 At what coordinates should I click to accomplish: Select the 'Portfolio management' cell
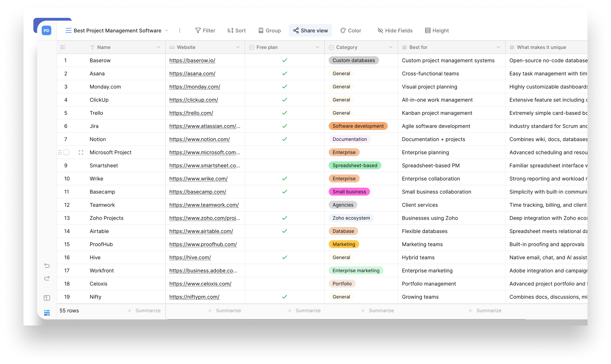(451, 283)
